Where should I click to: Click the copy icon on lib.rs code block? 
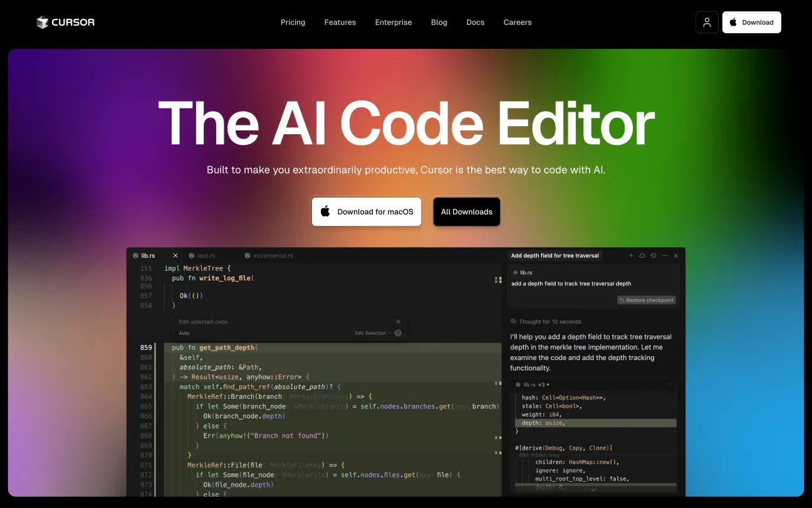click(x=670, y=384)
